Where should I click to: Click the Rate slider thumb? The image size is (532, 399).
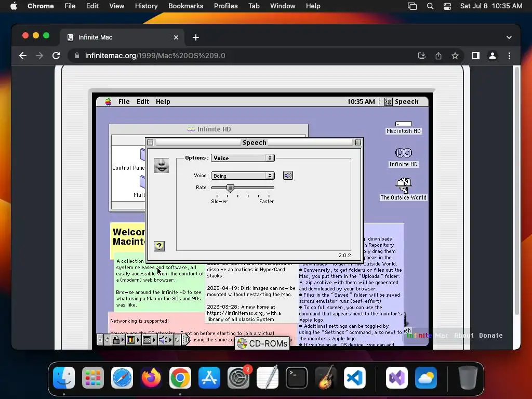(x=230, y=188)
